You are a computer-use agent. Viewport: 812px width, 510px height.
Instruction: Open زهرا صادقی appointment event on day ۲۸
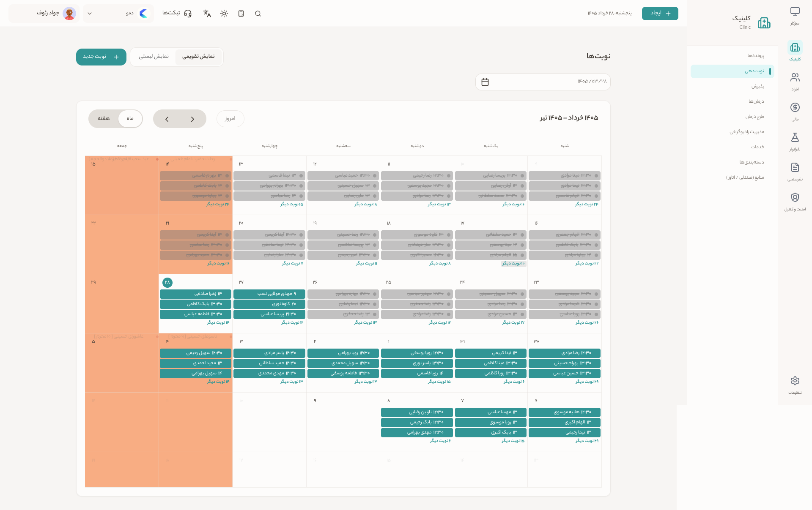click(x=195, y=294)
